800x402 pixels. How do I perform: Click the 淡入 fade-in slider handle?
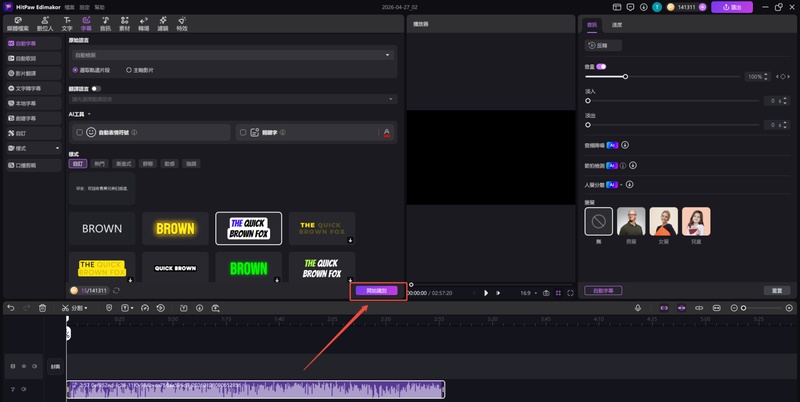pos(588,101)
